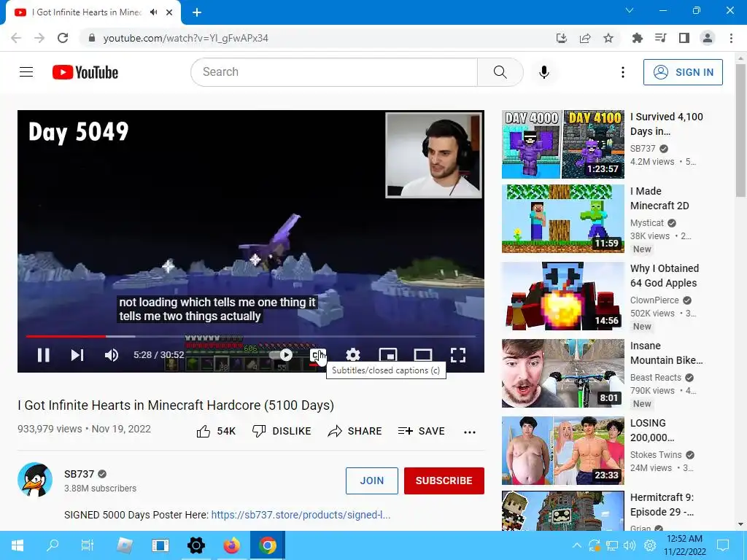Open SB737 channel avatar
This screenshot has width=747, height=560.
pyautogui.click(x=35, y=480)
